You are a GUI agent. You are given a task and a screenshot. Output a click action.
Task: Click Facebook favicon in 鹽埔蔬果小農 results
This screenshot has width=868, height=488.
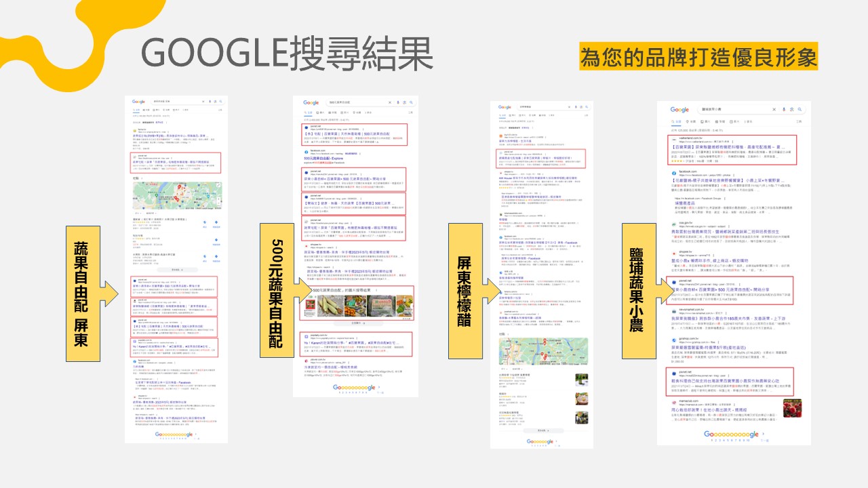[x=673, y=173]
